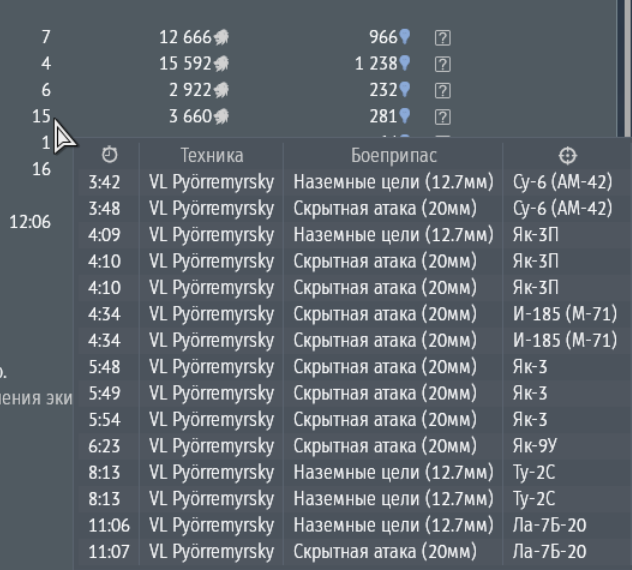Click the value 2 922 in the stats table
Screen dimensions: 632x570
(x=190, y=90)
